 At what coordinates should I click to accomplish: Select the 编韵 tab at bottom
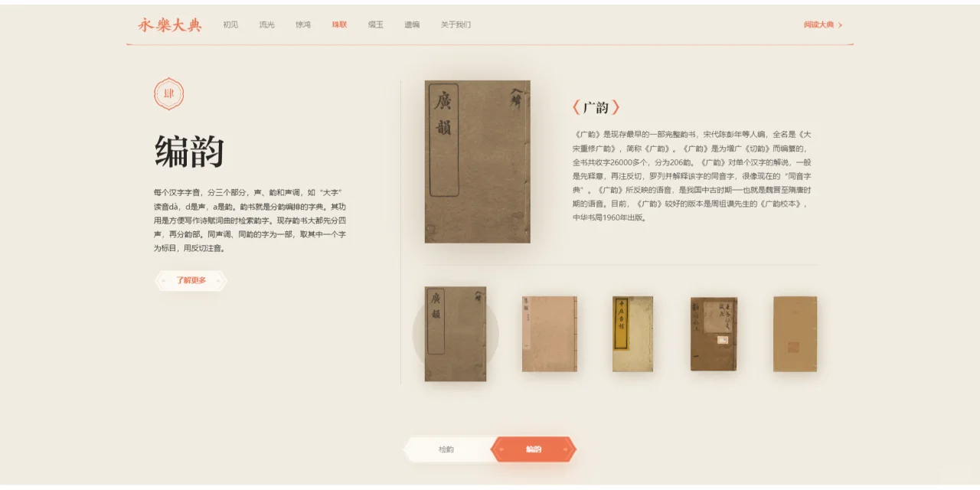click(x=534, y=449)
